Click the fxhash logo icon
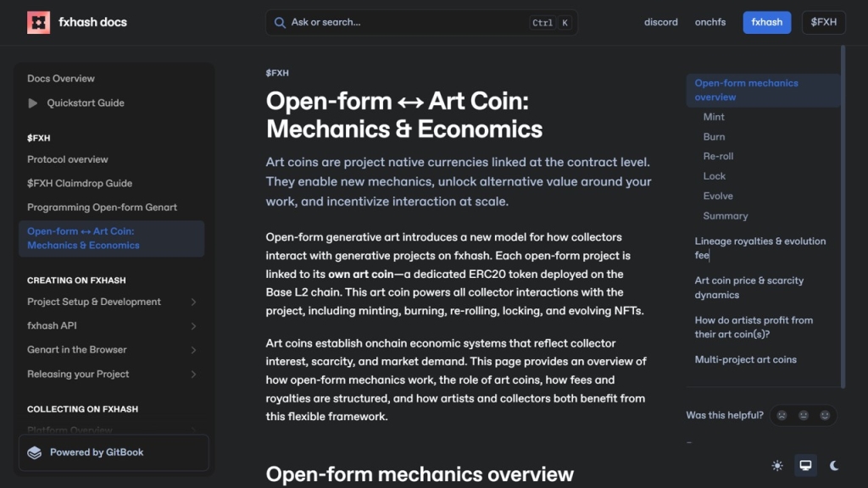Image resolution: width=868 pixels, height=488 pixels. pos(38,22)
